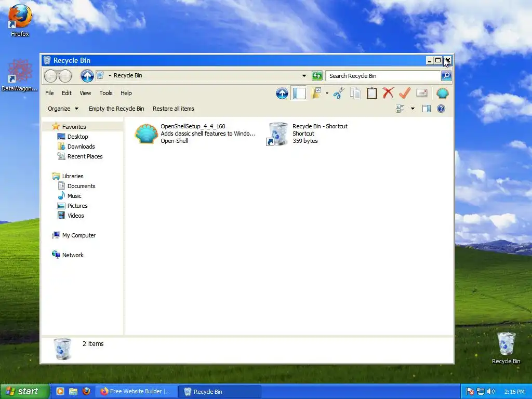Switch to Free Website Builder taskbar button
The height and width of the screenshot is (399, 532).
pyautogui.click(x=136, y=391)
